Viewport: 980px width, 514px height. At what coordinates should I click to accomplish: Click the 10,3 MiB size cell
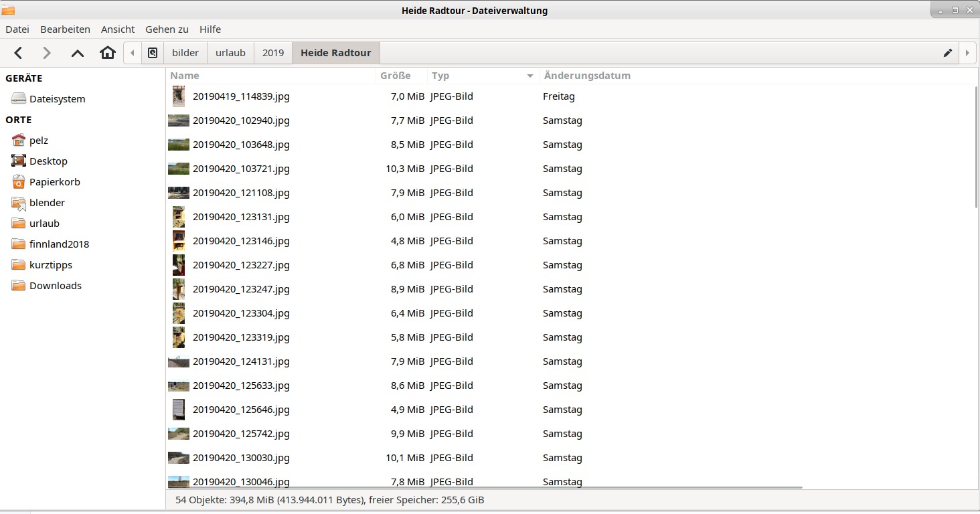pyautogui.click(x=405, y=169)
